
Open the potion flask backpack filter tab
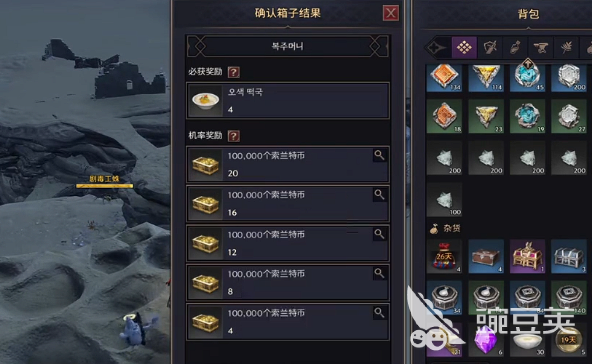[515, 47]
